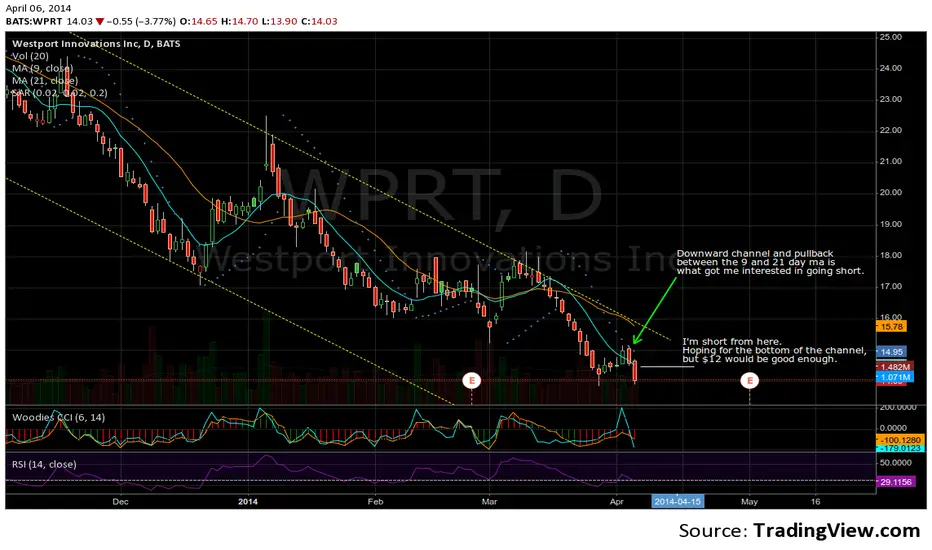The height and width of the screenshot is (550, 932).
Task: Click the 'May' label on time axis
Action: click(x=750, y=501)
